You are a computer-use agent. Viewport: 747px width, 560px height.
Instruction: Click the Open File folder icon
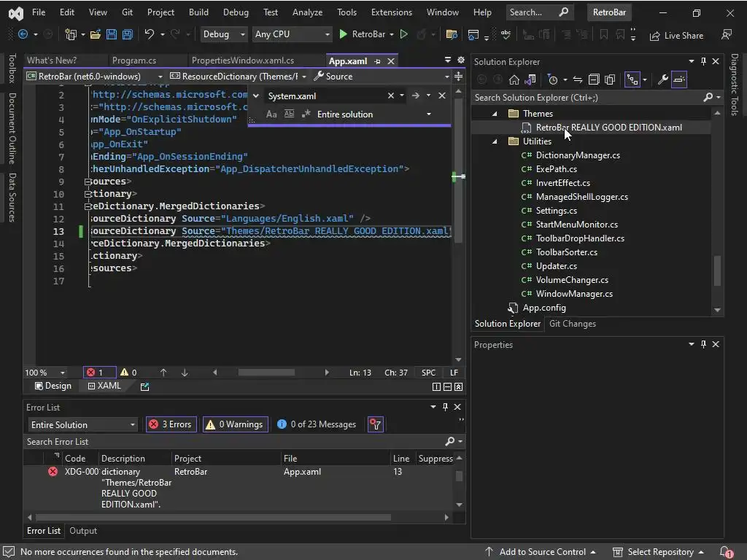[96, 34]
